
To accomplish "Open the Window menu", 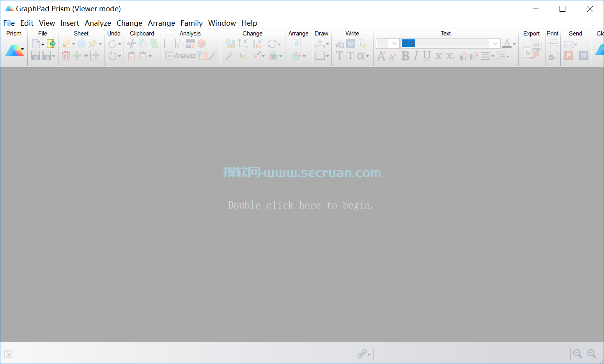I will click(222, 23).
